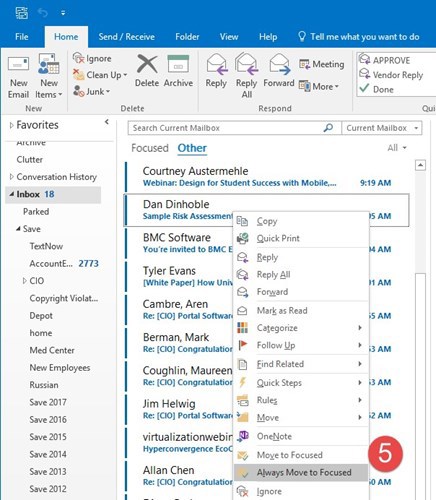This screenshot has width=436, height=500.
Task: Open the All filter dropdown
Action: pyautogui.click(x=397, y=148)
